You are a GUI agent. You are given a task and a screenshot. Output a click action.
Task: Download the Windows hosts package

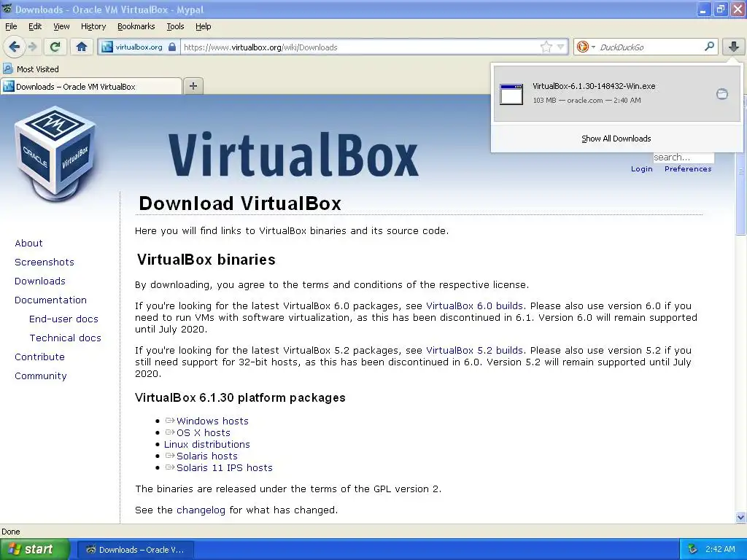tap(212, 421)
